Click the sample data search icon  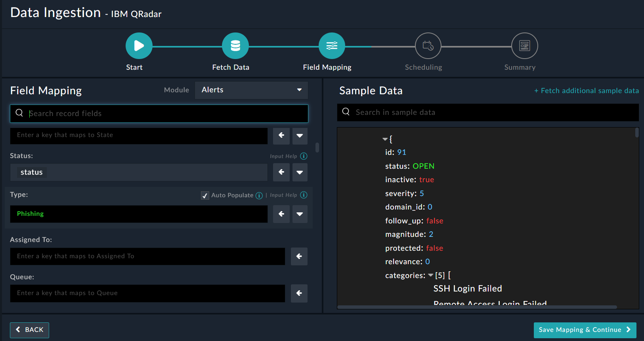346,112
